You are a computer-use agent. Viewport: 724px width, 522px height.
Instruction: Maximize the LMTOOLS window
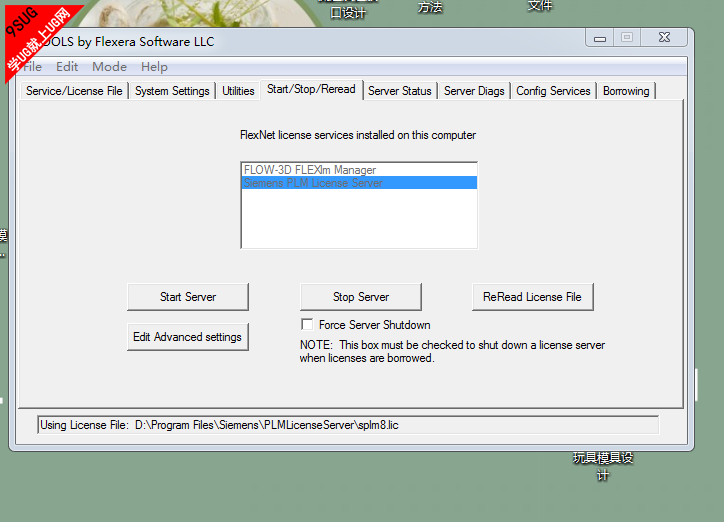pyautogui.click(x=627, y=38)
